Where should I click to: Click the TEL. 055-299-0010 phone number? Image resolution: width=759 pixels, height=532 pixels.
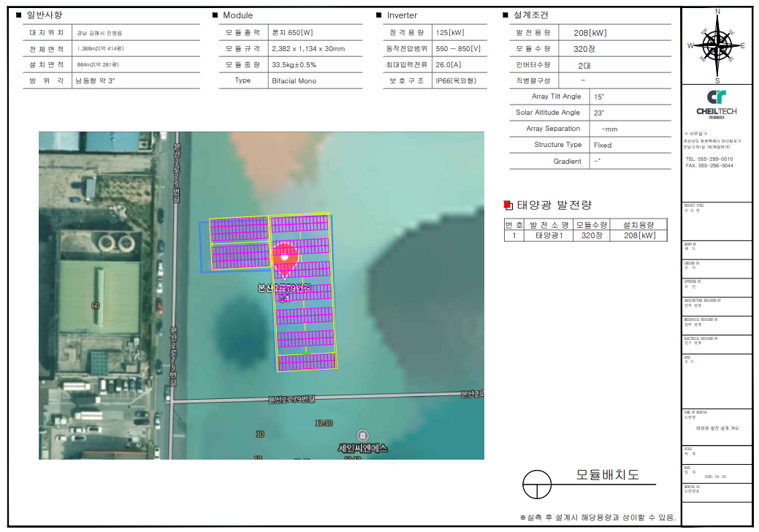(x=709, y=159)
